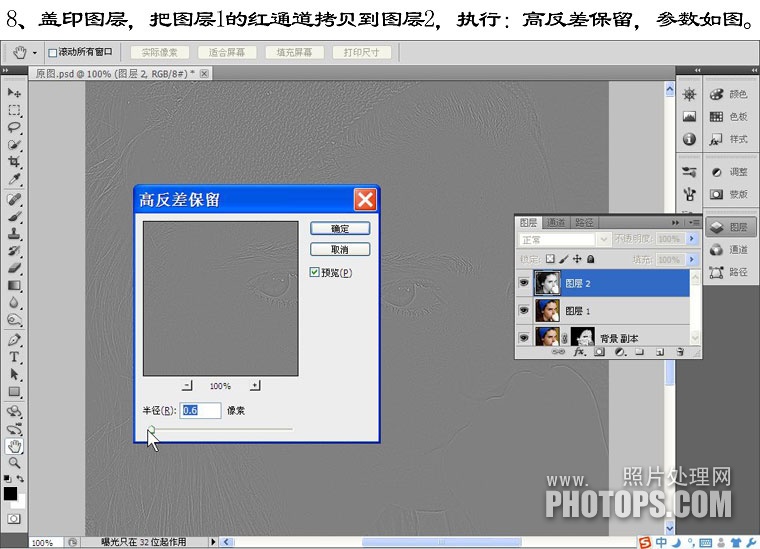Switch to the 通道 tab in panel
This screenshot has height=549, width=760.
(x=555, y=222)
